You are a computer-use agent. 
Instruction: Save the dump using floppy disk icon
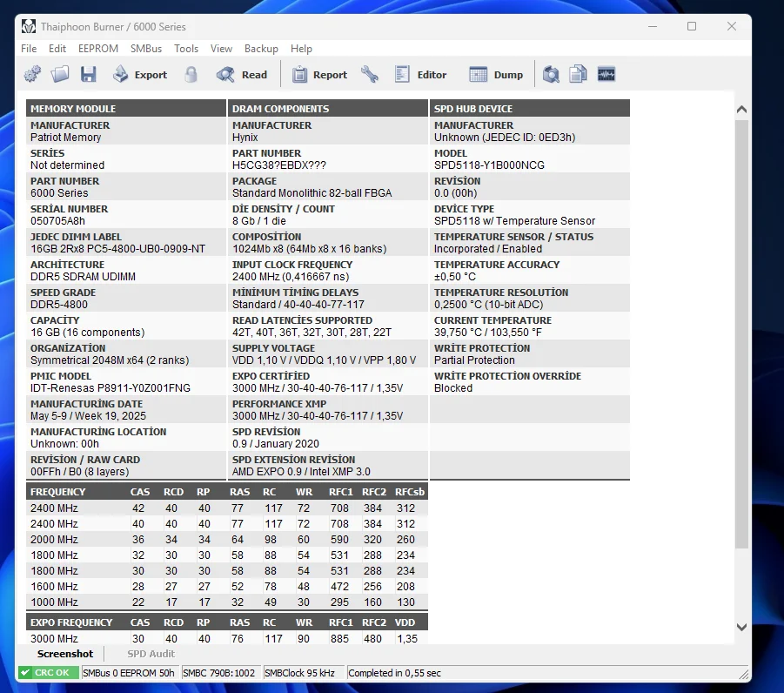pos(88,75)
